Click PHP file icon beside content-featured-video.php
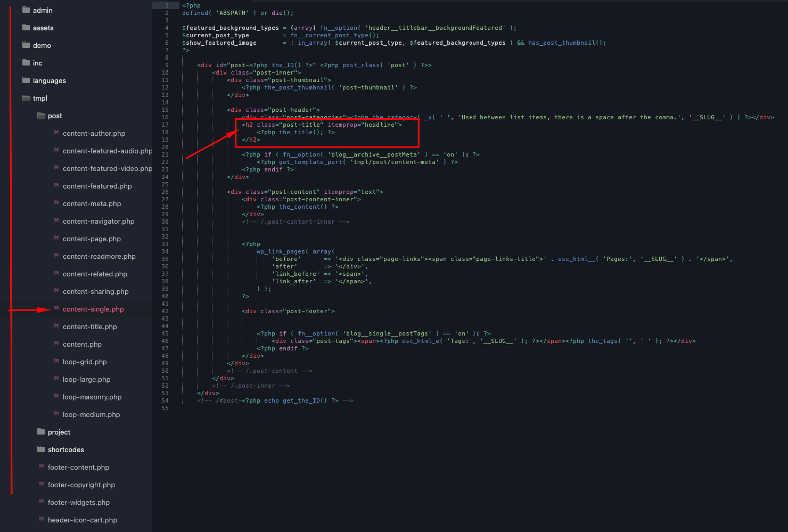 point(56,168)
